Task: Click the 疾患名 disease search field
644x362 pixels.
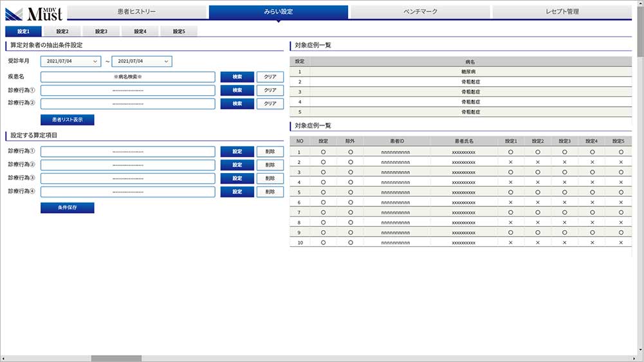Action: pyautogui.click(x=128, y=77)
